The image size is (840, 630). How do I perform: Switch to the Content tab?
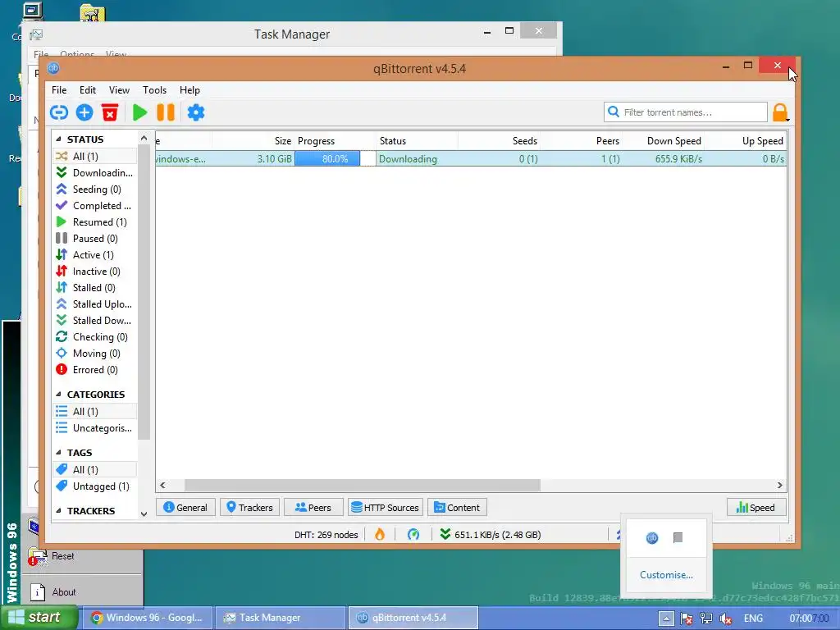click(457, 507)
